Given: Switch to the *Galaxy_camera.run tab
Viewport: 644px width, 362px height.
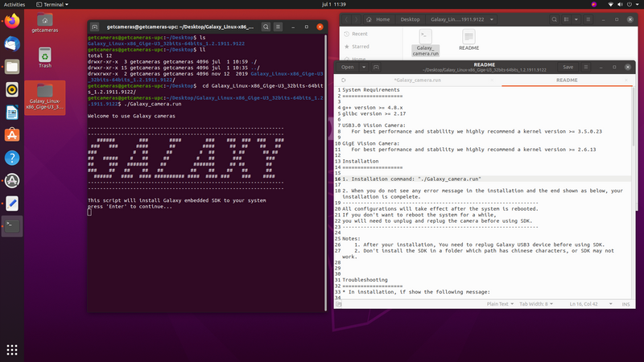Looking at the screenshot, I should (417, 80).
